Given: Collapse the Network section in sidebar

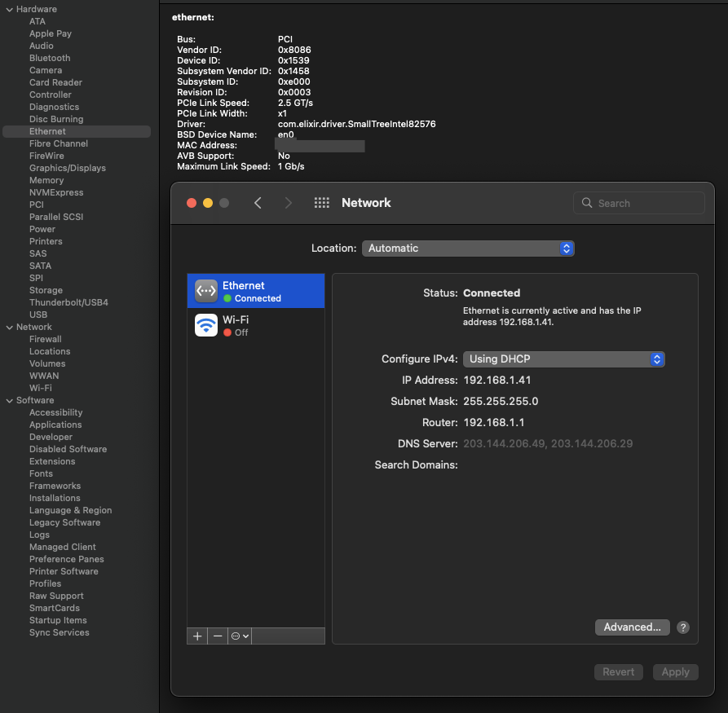Looking at the screenshot, I should (x=9, y=327).
